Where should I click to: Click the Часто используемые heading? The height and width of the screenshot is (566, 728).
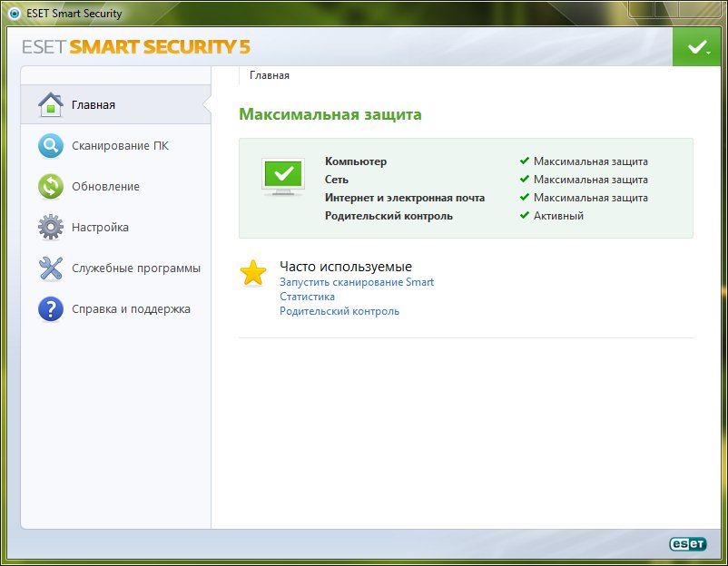point(346,267)
